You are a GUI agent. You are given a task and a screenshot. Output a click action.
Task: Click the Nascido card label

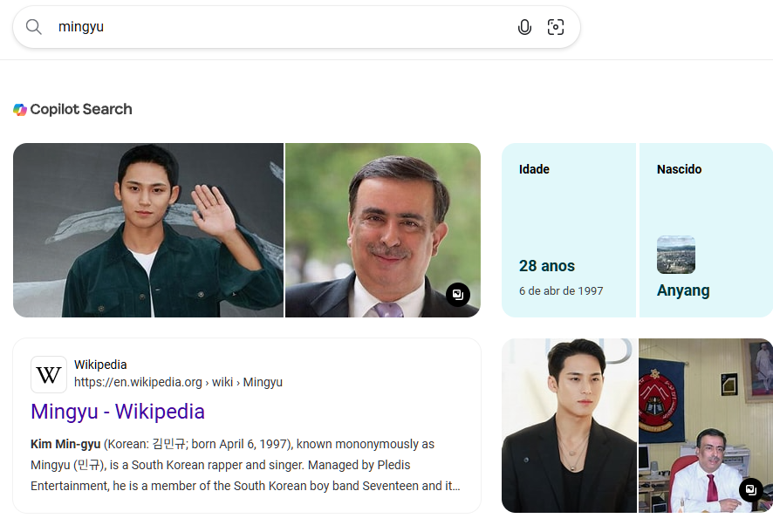coord(679,169)
